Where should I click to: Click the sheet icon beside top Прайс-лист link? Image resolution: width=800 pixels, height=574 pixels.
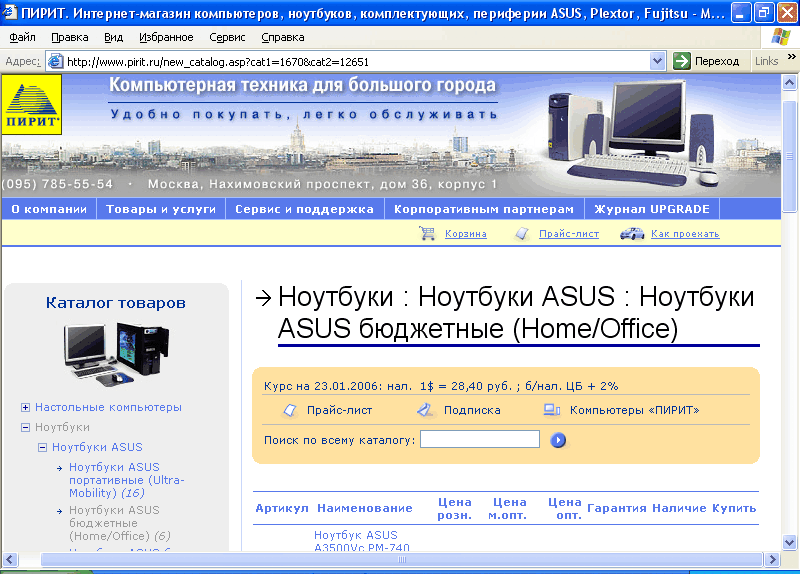point(522,234)
